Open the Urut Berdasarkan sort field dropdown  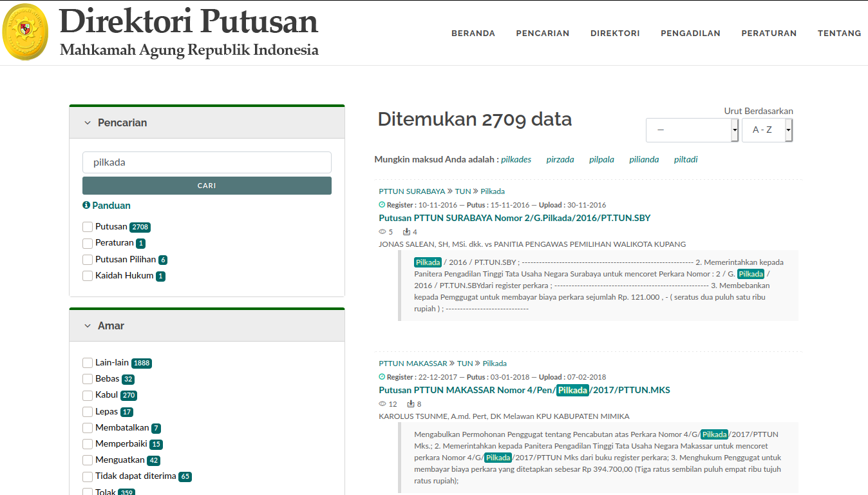point(692,130)
